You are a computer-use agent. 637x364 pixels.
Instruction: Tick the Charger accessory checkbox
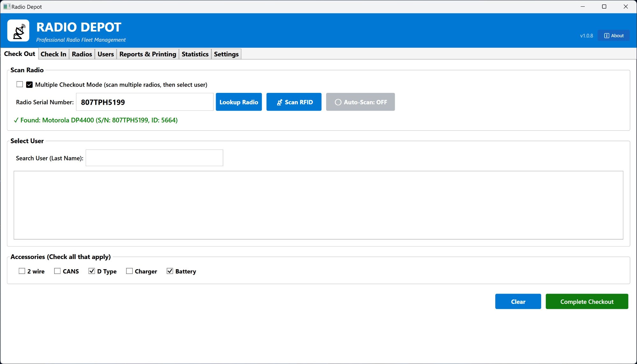click(x=129, y=271)
